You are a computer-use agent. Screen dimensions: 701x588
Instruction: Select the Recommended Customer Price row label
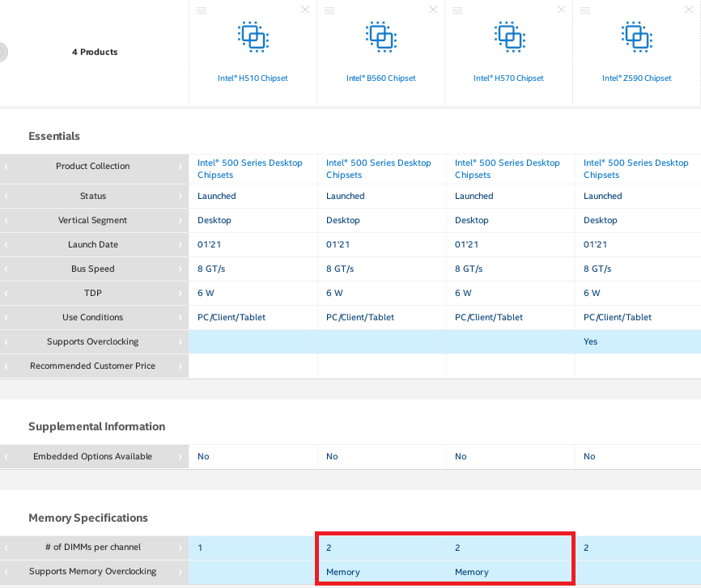[x=92, y=366]
